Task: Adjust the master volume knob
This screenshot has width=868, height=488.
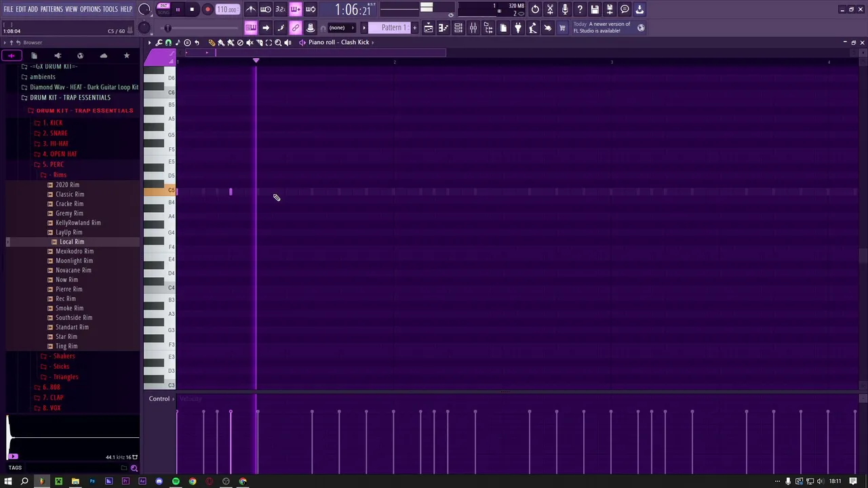Action: pyautogui.click(x=144, y=9)
